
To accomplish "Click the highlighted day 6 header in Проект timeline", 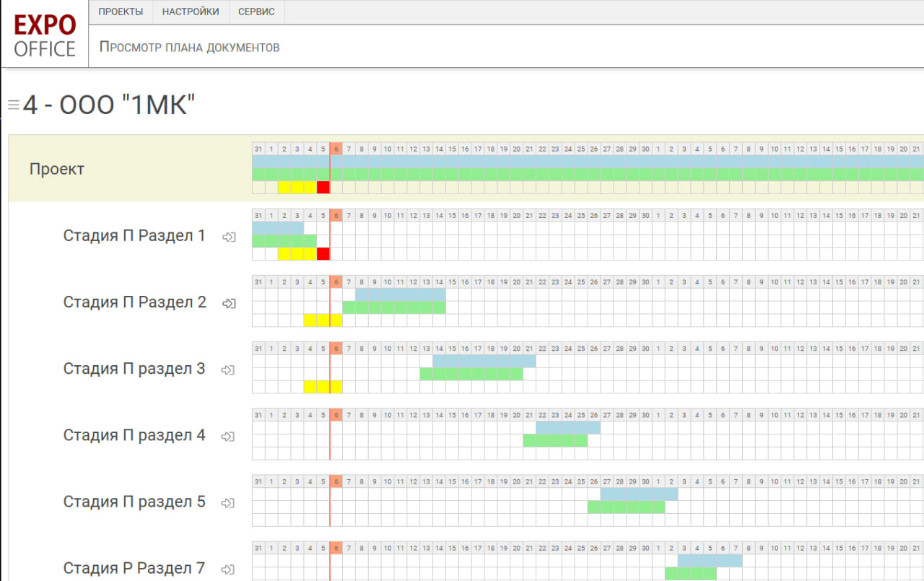I will pyautogui.click(x=336, y=149).
